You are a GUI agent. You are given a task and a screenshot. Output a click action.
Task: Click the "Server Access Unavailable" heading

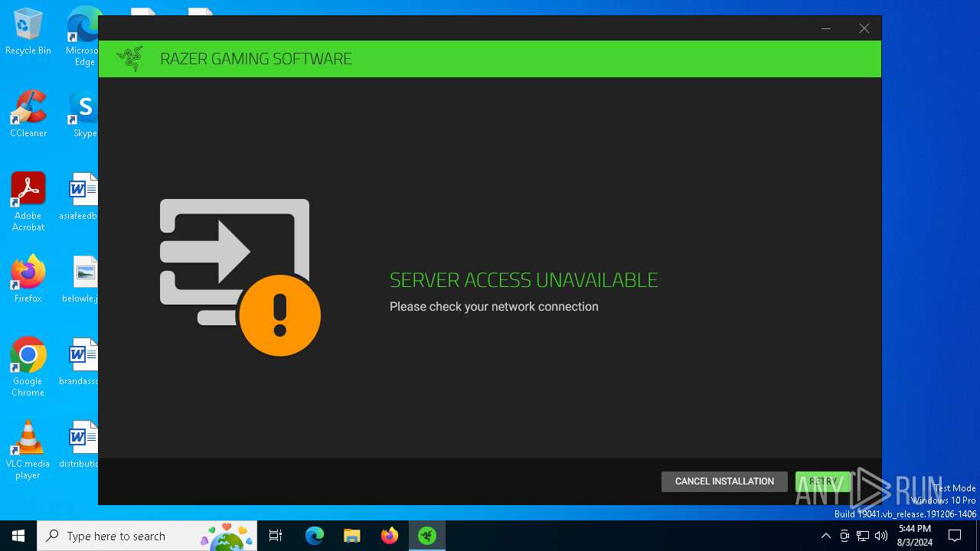(x=524, y=280)
